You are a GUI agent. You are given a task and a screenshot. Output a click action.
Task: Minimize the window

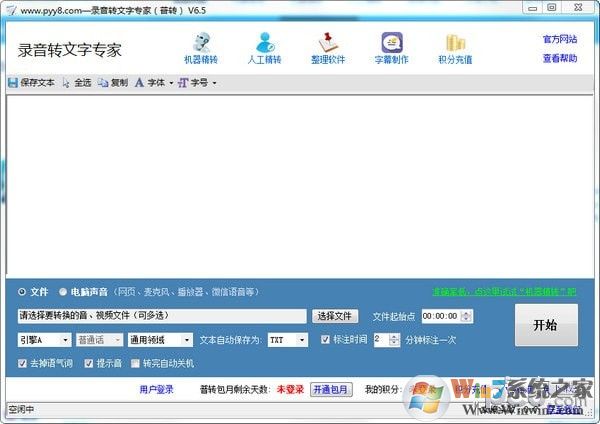(x=532, y=8)
